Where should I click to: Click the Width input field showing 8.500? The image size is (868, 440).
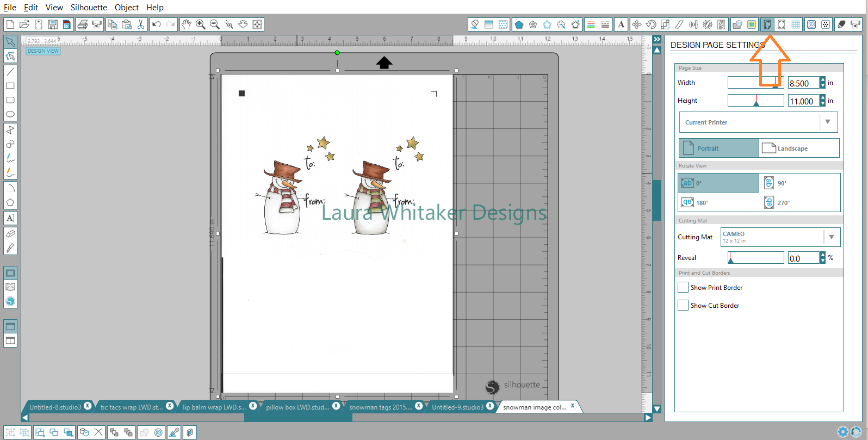pyautogui.click(x=803, y=83)
